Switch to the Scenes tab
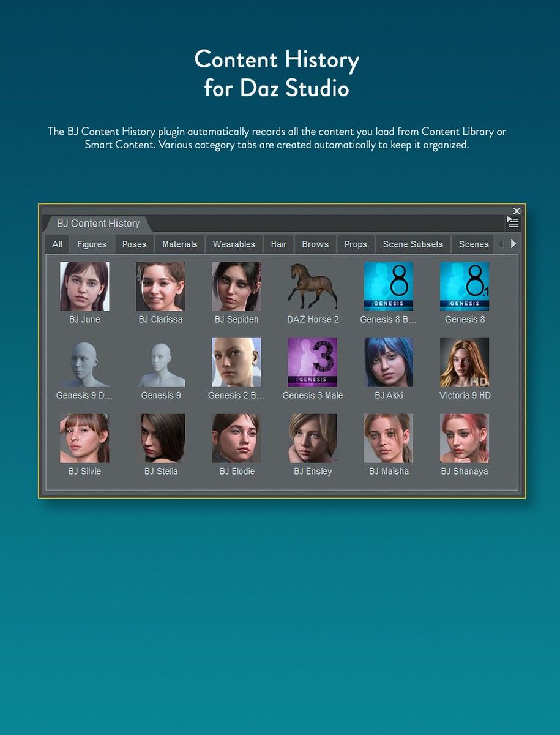Viewport: 560px width, 735px height. (x=473, y=244)
